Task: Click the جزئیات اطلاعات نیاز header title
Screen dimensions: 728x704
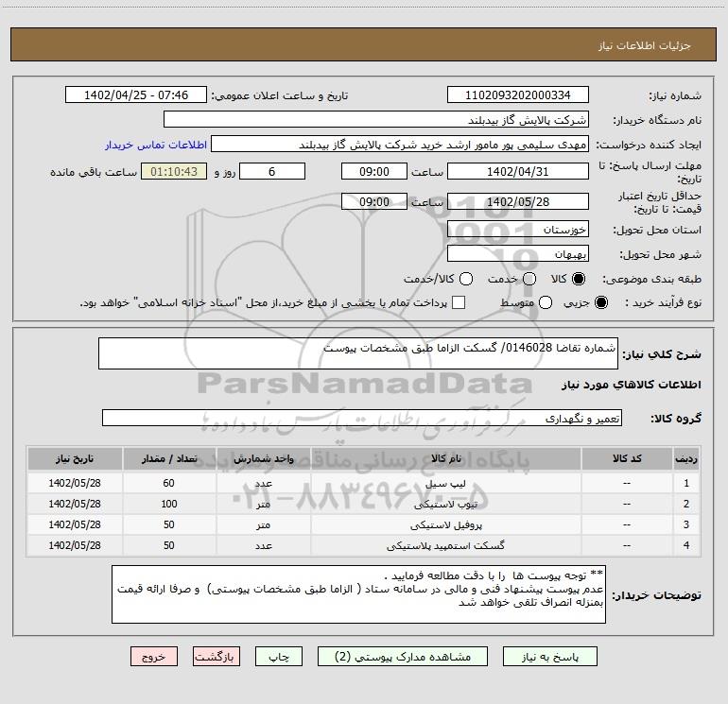Action: click(x=645, y=45)
